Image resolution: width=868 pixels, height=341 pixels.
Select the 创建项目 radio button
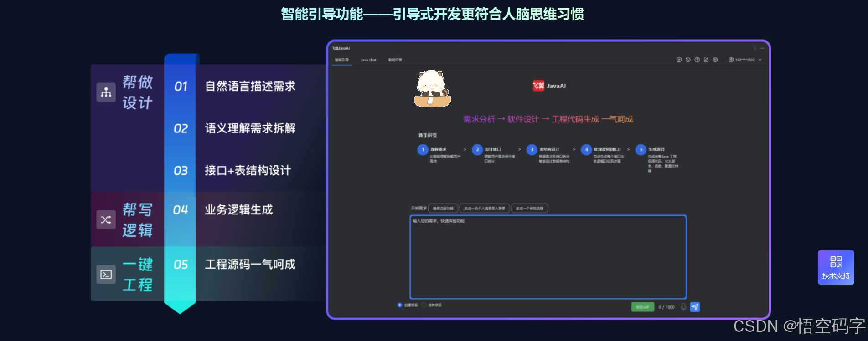coord(400,305)
